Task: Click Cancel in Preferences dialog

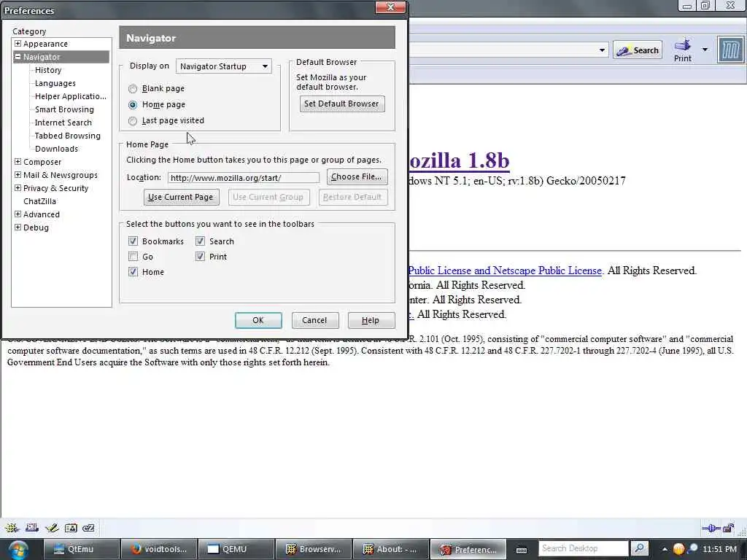Action: point(315,321)
